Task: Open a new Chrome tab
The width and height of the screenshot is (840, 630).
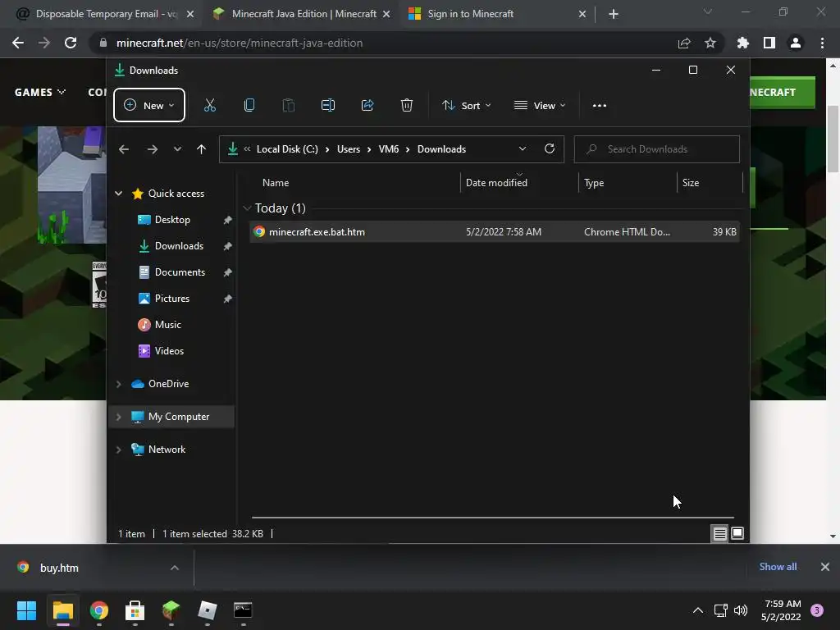Action: coord(614,14)
